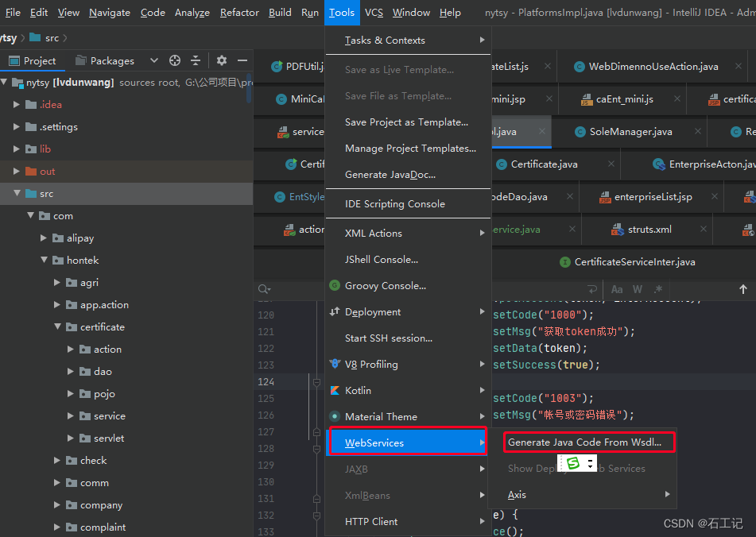Switch to the Packages tab
Viewport: 756px width, 537px height.
[106, 60]
